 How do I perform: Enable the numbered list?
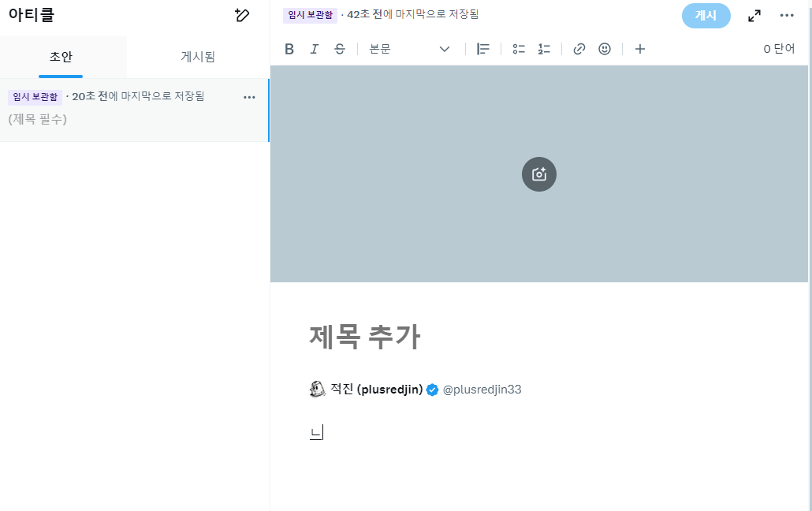pos(543,49)
